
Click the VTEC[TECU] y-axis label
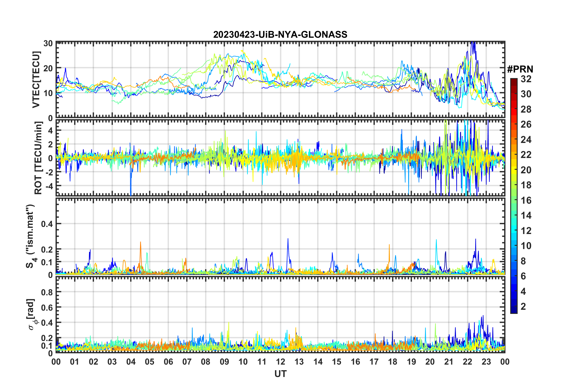[36, 80]
